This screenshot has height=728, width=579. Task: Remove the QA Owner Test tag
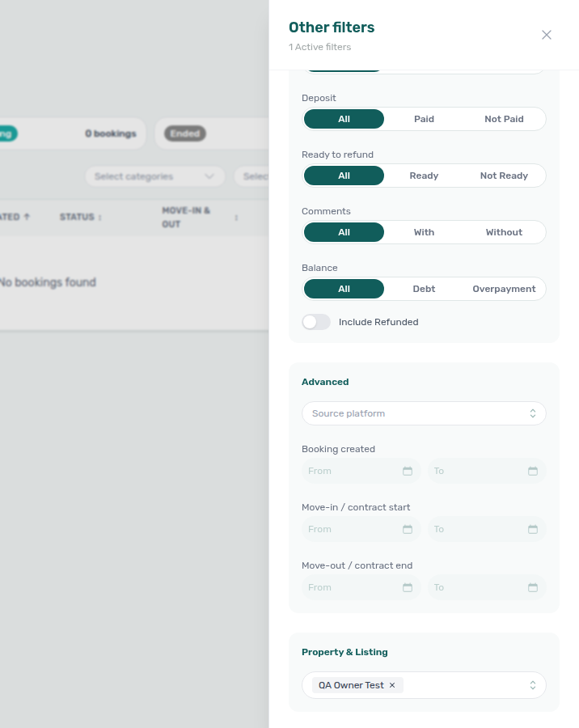(x=392, y=685)
